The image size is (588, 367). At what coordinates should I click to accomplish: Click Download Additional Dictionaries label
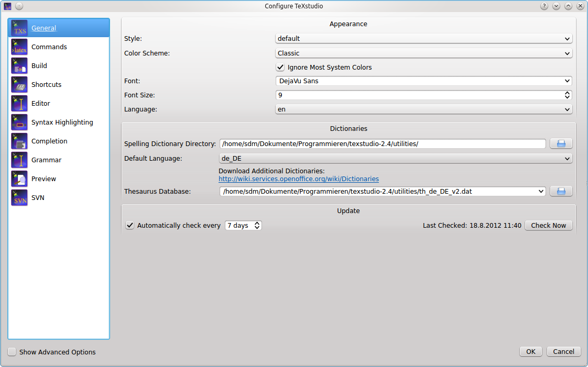271,171
